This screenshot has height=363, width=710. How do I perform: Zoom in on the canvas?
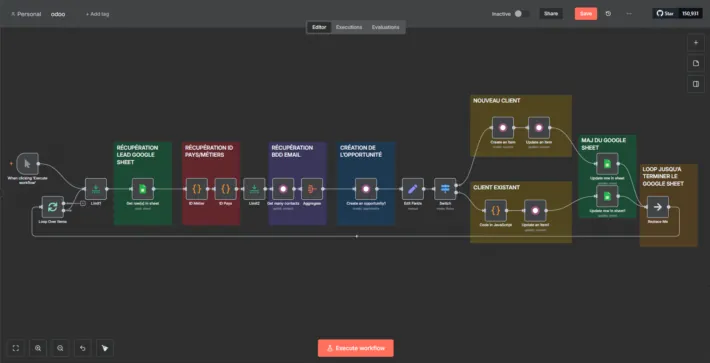click(38, 348)
